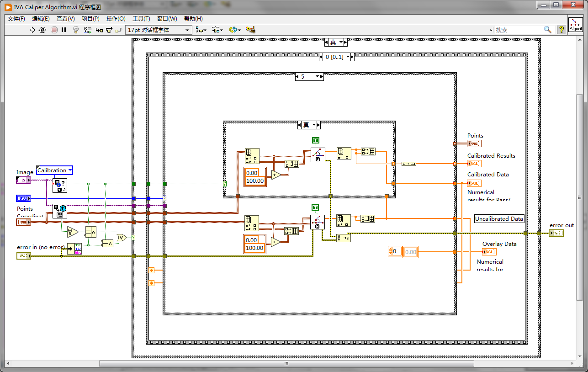Select the And Array Elements triangle node
588x372 pixels.
[73, 232]
